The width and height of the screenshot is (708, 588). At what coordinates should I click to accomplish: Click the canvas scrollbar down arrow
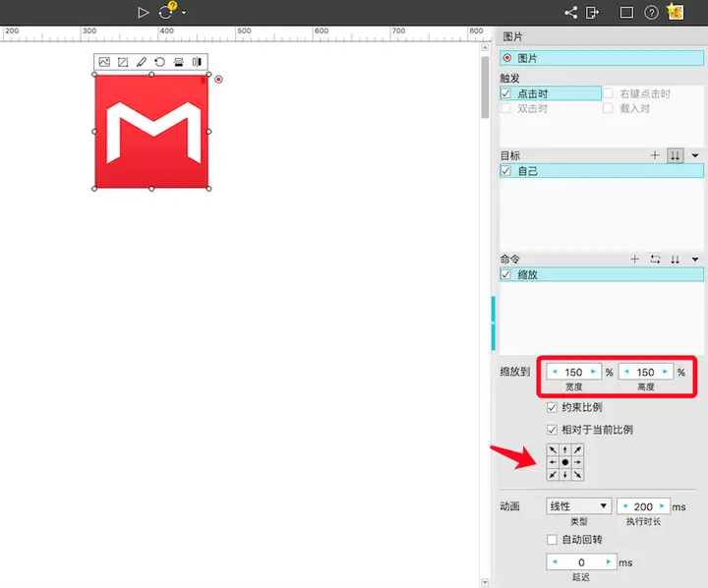click(x=485, y=582)
